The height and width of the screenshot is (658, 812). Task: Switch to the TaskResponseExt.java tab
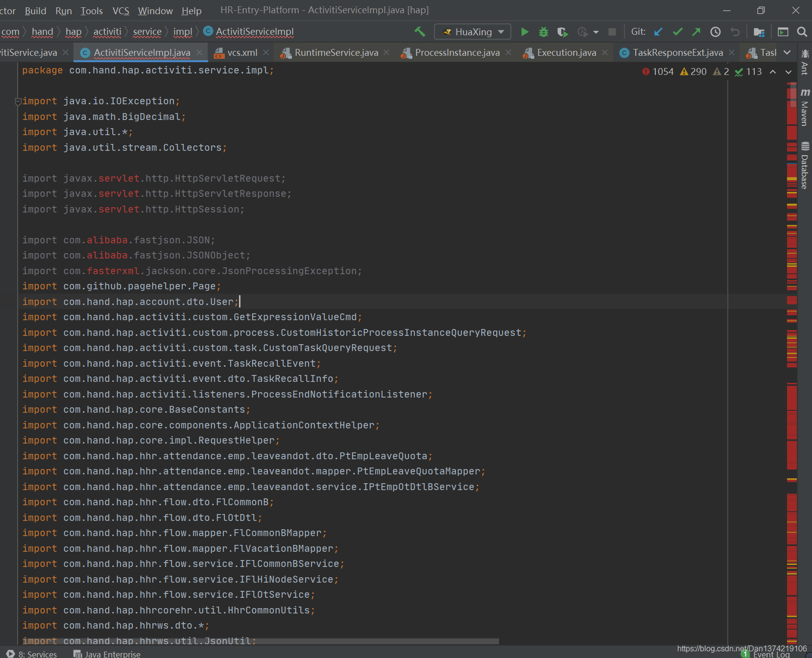point(677,53)
